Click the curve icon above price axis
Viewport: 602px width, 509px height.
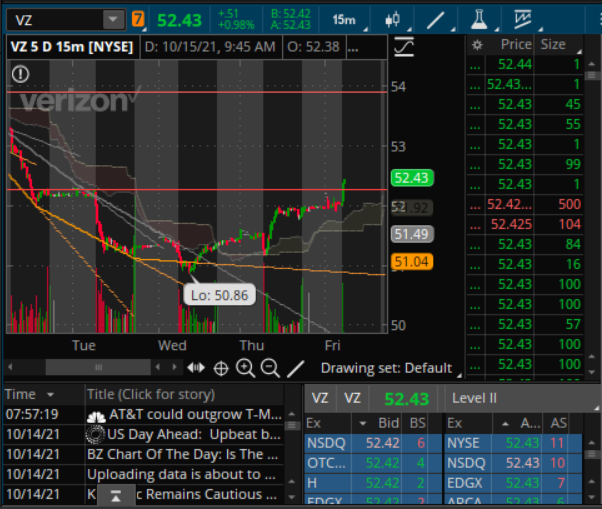click(x=404, y=47)
